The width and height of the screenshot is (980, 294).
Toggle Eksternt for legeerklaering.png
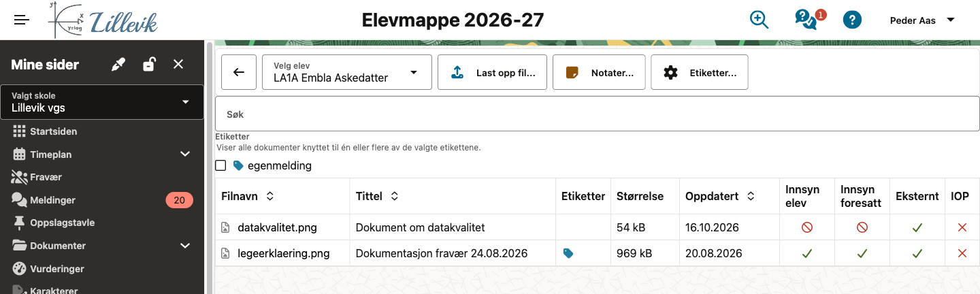point(917,253)
